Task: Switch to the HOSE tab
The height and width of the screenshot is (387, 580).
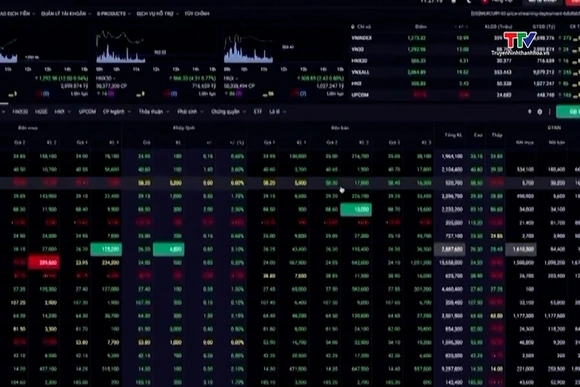Action: pos(41,112)
